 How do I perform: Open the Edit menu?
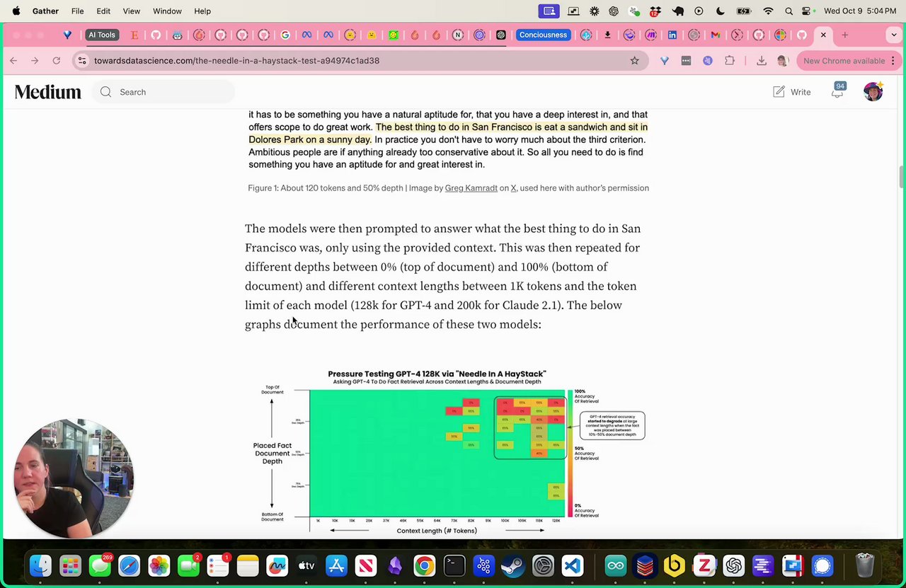(103, 11)
